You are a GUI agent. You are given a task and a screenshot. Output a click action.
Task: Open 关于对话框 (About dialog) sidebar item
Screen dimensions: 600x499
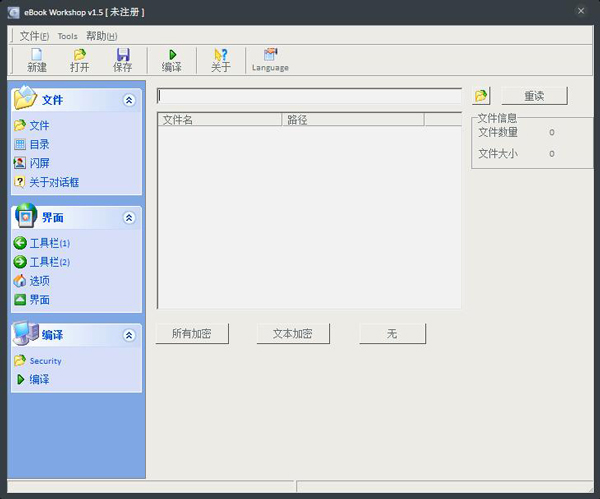[46, 182]
